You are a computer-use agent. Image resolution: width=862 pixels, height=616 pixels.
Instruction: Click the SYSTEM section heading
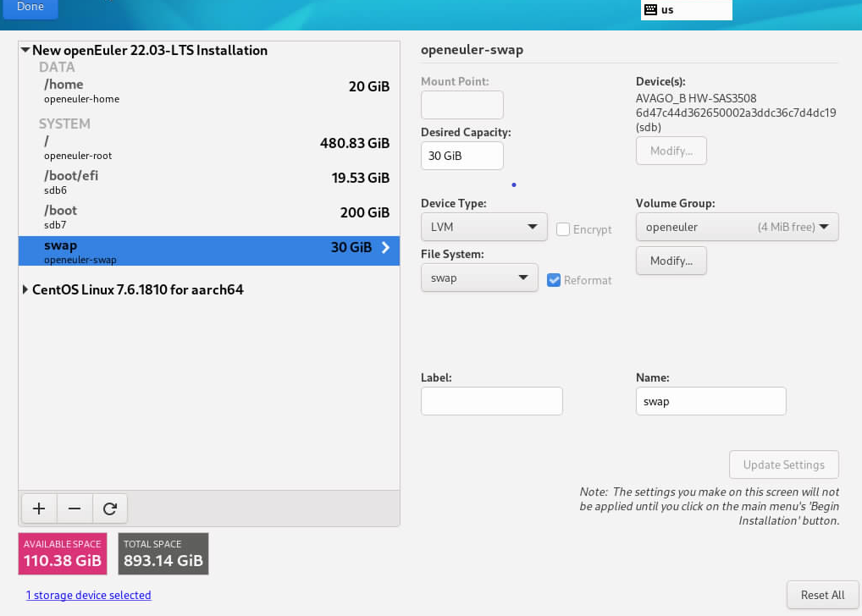(x=64, y=124)
